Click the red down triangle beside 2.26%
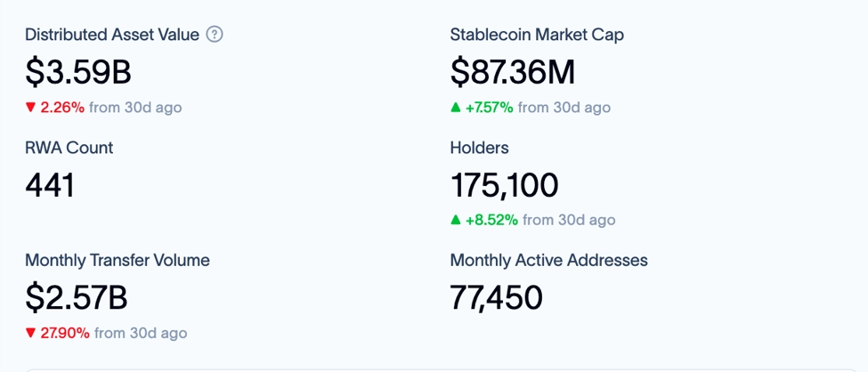868x372 pixels. point(30,108)
